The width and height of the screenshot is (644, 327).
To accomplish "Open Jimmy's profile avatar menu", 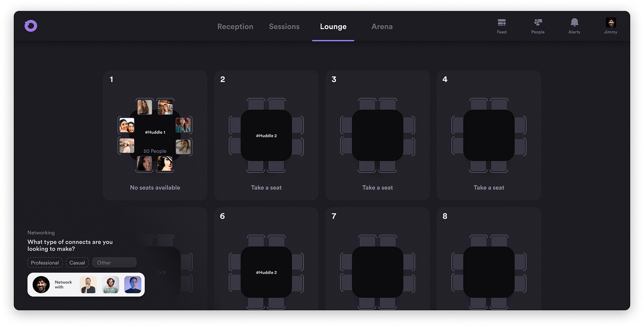I will tap(610, 26).
